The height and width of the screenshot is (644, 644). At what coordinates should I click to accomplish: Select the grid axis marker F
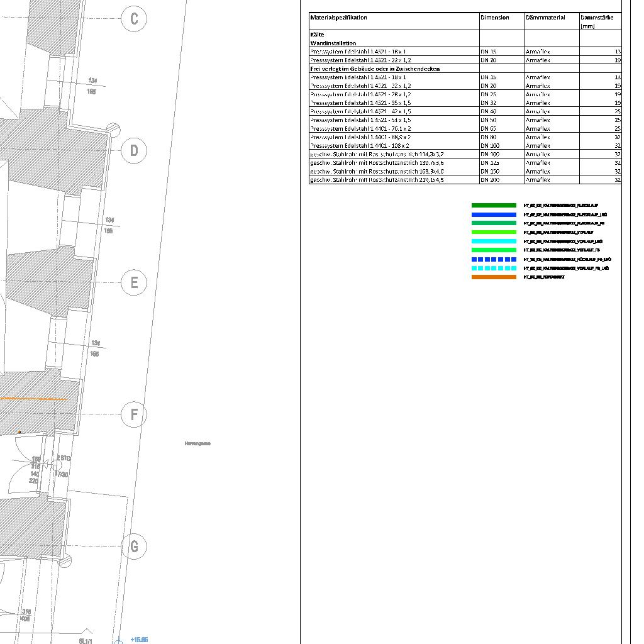click(133, 414)
